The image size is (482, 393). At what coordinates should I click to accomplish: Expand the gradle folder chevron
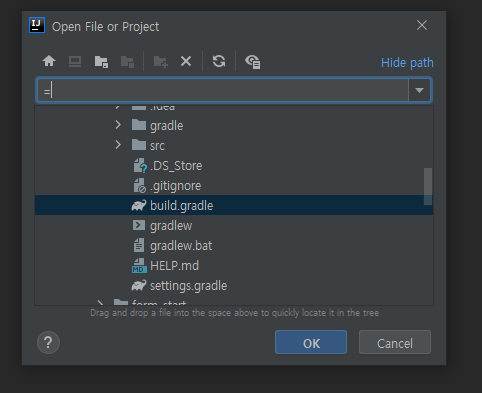pos(118,125)
